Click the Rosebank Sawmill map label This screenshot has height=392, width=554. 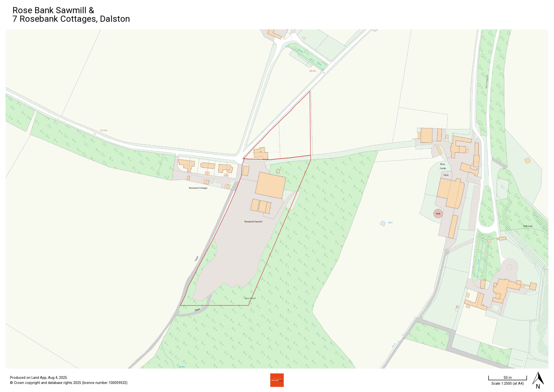[x=253, y=222]
